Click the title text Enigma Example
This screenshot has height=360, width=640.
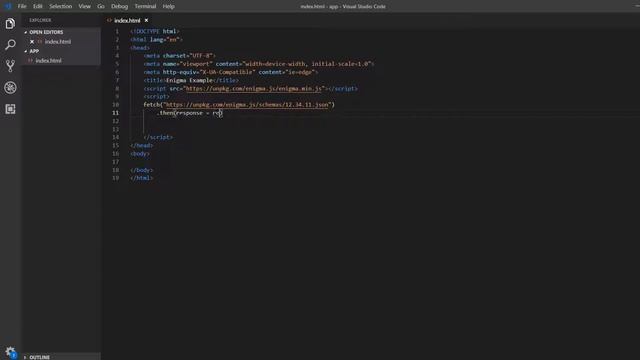pos(189,80)
